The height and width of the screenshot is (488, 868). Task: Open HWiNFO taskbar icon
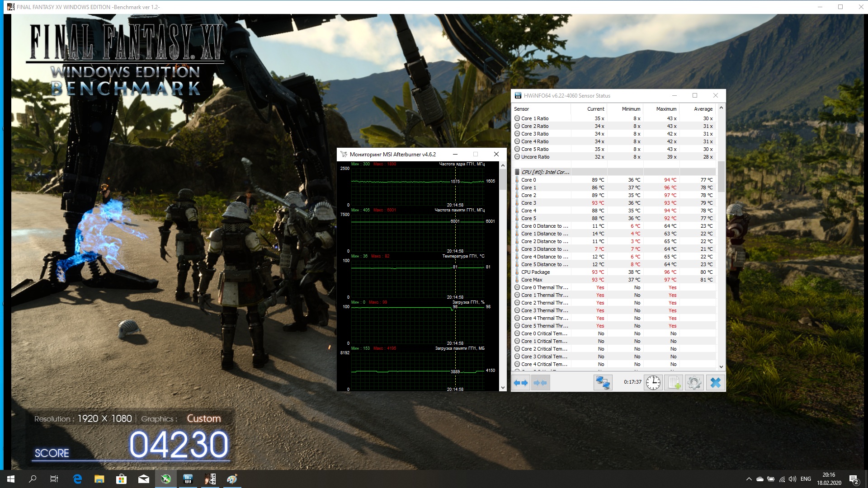[x=188, y=479]
